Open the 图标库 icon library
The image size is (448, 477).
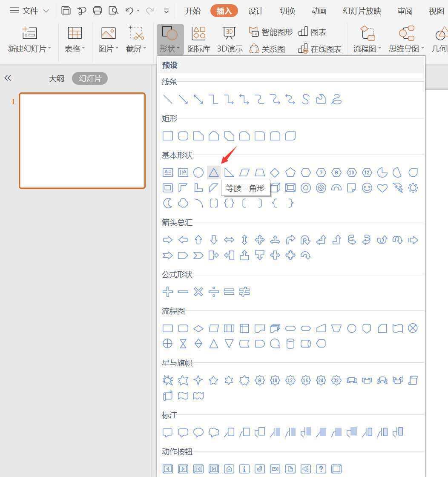pyautogui.click(x=198, y=40)
